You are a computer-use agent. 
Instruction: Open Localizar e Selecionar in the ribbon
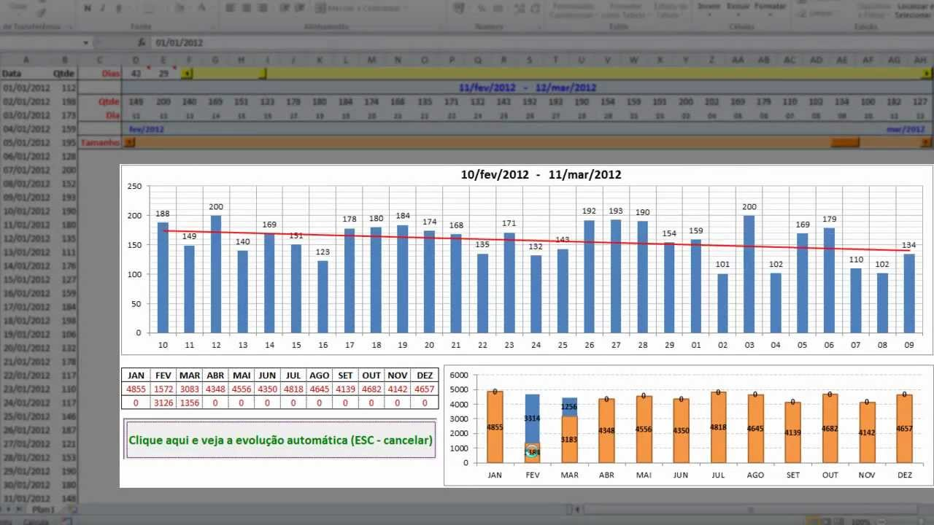coord(912,10)
